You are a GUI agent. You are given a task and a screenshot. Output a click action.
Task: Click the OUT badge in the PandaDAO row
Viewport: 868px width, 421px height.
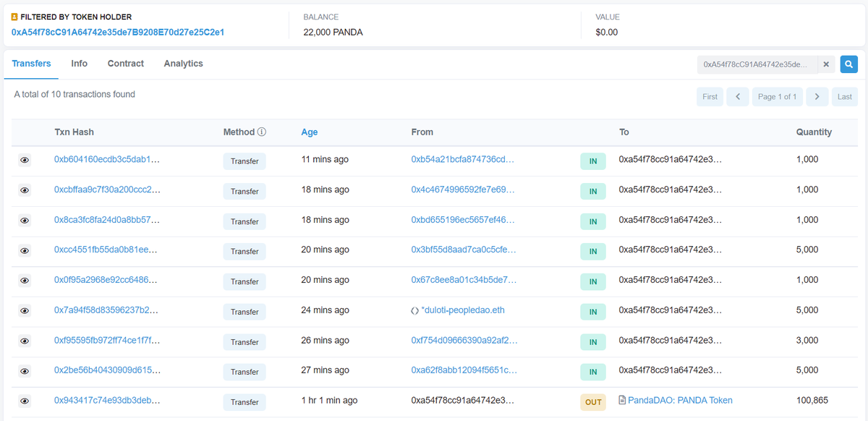[593, 402]
